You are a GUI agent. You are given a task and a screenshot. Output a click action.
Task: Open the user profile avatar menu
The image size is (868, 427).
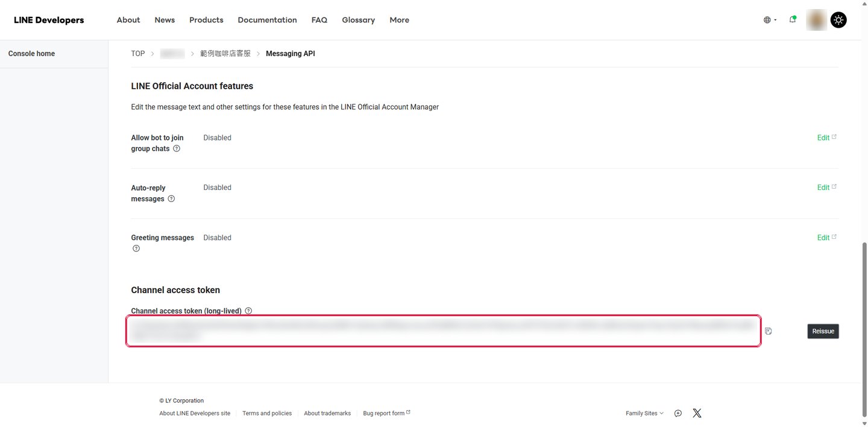(x=816, y=20)
